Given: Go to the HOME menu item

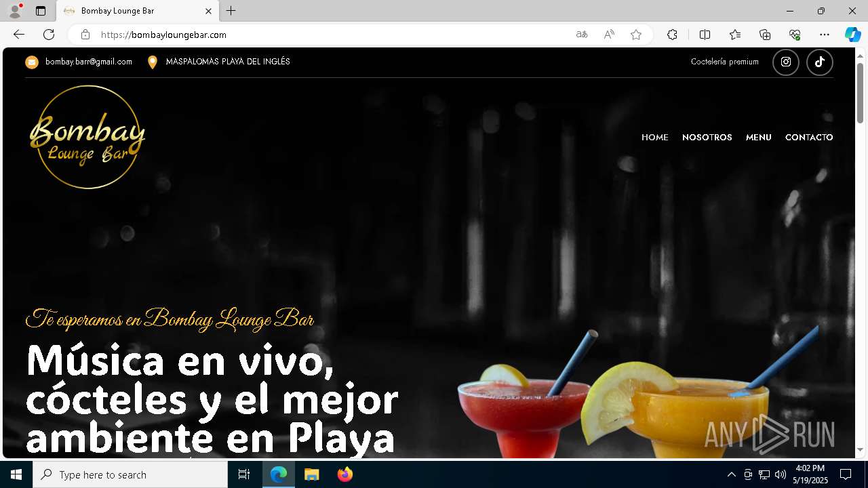Looking at the screenshot, I should tap(655, 138).
